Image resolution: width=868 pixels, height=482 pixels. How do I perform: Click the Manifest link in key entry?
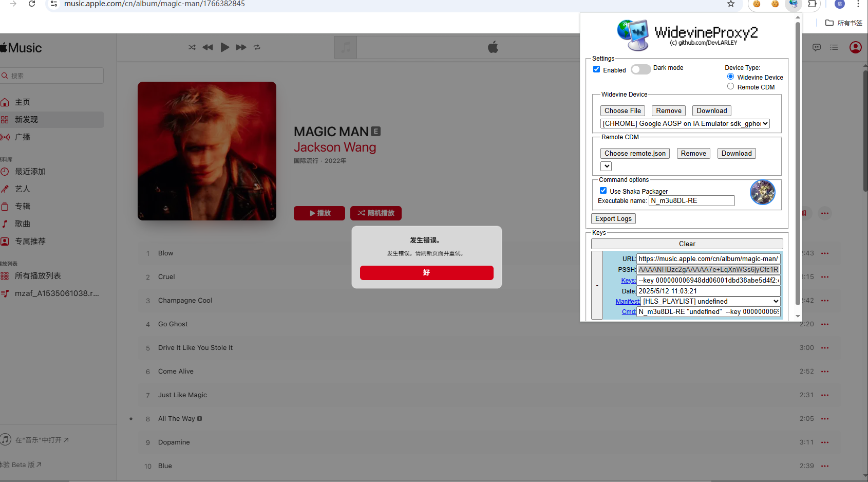click(x=628, y=302)
